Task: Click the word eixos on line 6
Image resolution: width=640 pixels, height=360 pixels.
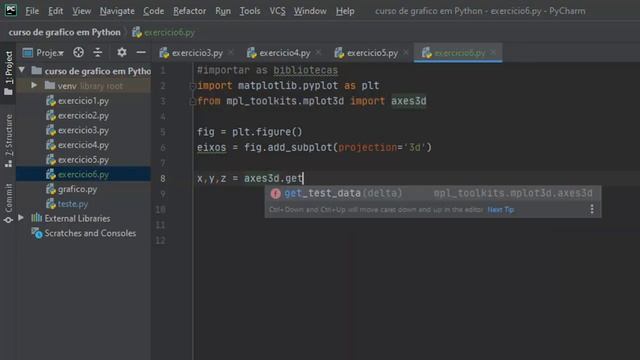Action: (211, 147)
